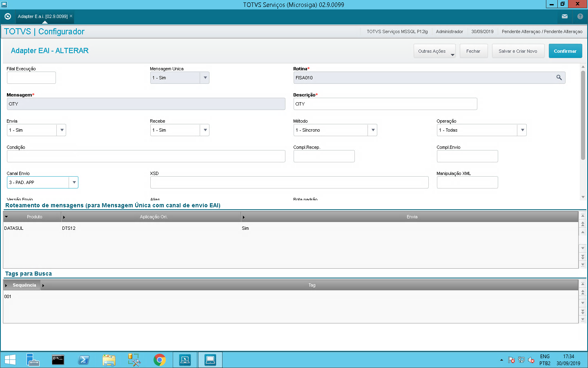This screenshot has width=588, height=368.
Task: Open the Recebe dropdown
Action: [x=205, y=130]
